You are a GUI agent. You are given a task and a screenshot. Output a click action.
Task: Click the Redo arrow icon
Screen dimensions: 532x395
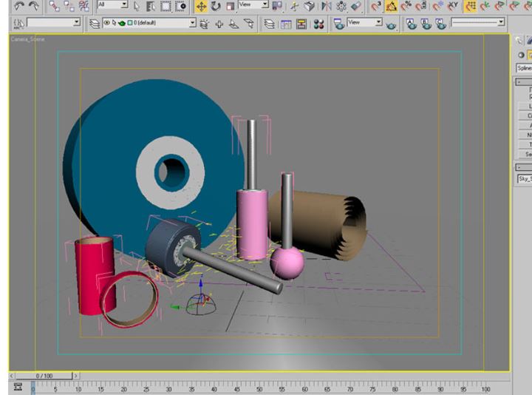(33, 6)
